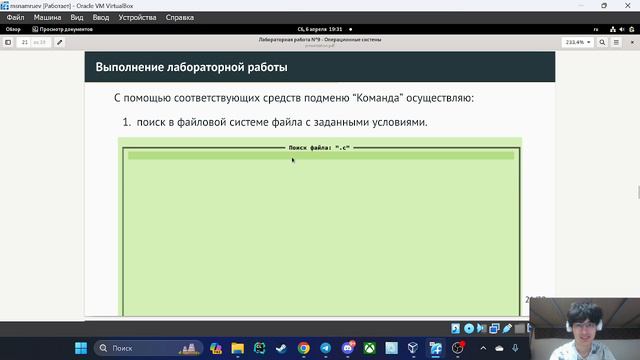Open Steam from the taskbar
Image resolution: width=640 pixels, height=360 pixels.
[281, 348]
